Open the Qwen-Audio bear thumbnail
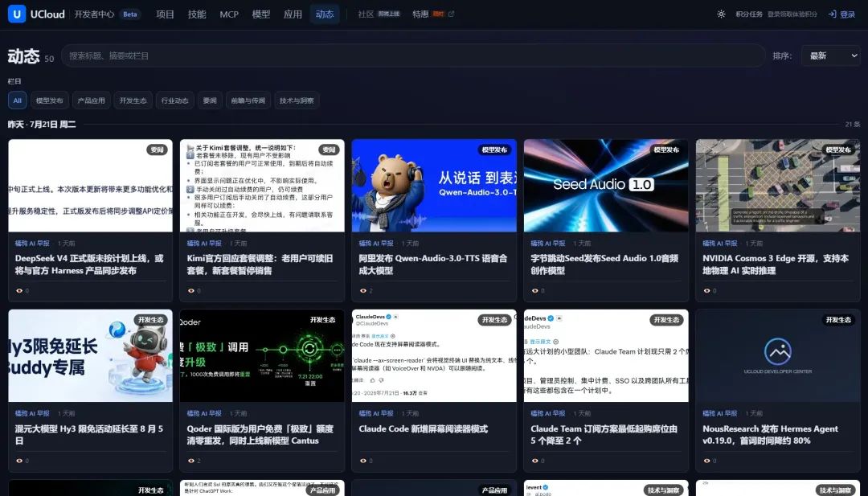Screen dimensions: 868x496 click(434, 186)
